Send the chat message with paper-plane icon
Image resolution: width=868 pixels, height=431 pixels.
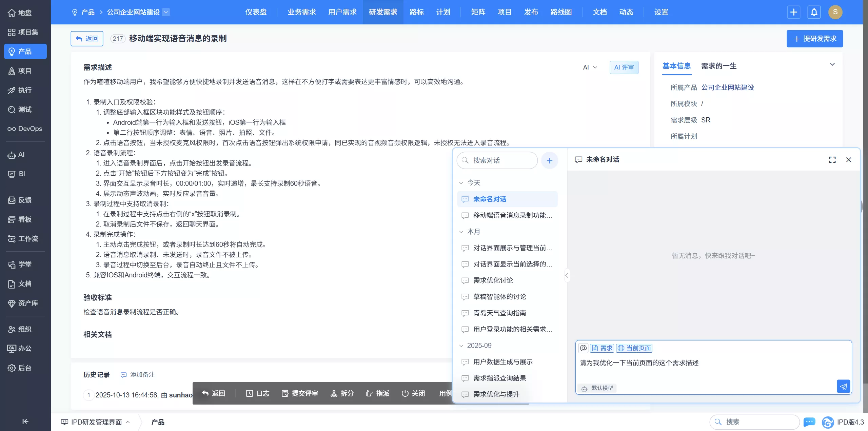pos(843,386)
